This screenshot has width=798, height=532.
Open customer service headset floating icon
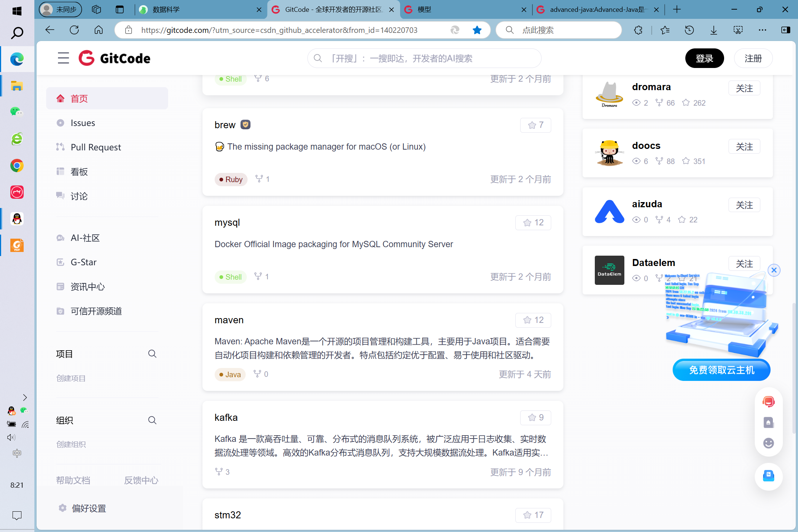768,402
